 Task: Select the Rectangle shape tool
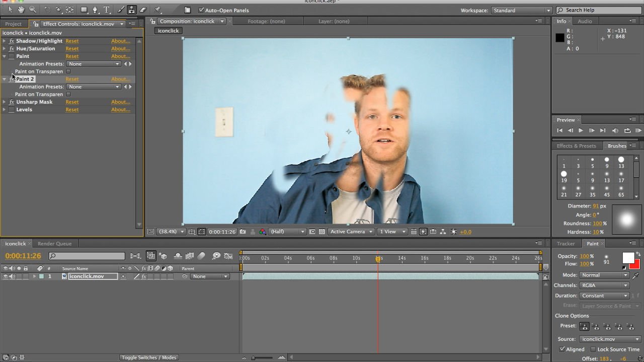click(x=84, y=10)
